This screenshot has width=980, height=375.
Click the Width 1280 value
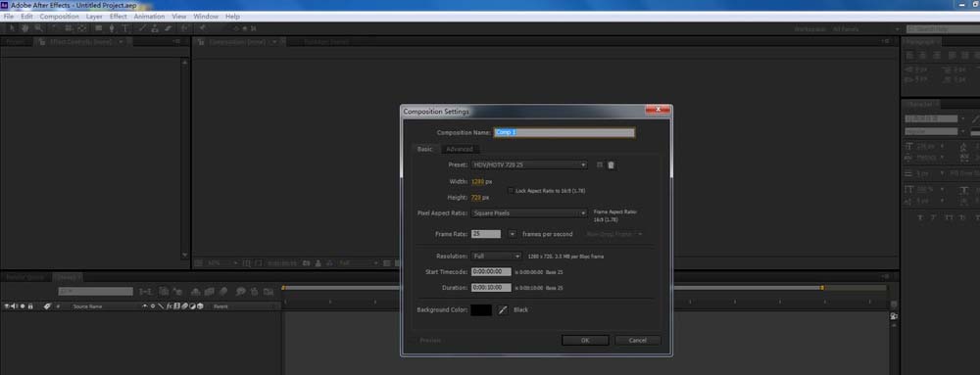pyautogui.click(x=477, y=181)
